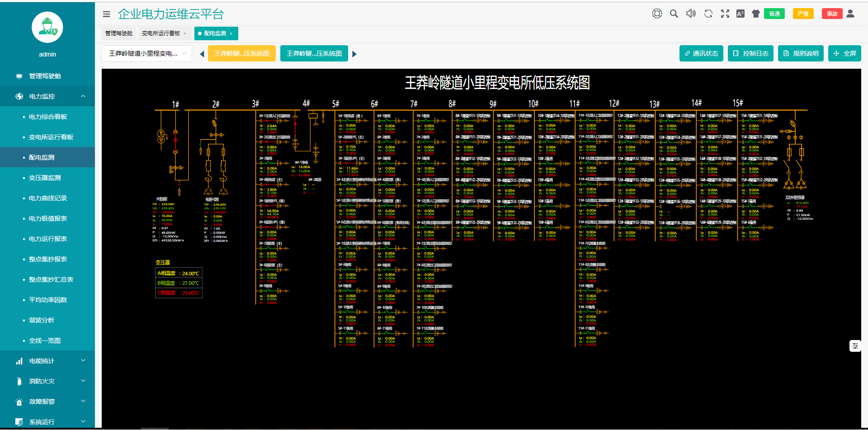
Task: Open the theme shirt icon
Action: click(756, 14)
